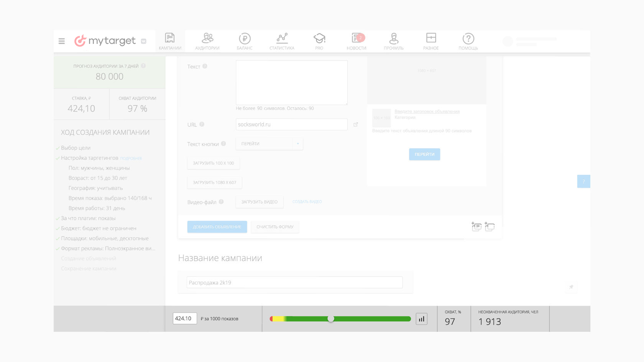The width and height of the screenshot is (644, 362).
Task: Go to Аудитории in top navigation
Action: [207, 41]
